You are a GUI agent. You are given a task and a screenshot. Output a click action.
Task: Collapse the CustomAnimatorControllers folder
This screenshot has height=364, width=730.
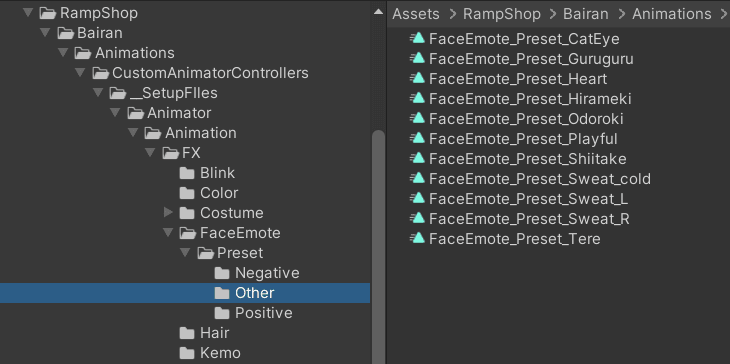(81, 73)
